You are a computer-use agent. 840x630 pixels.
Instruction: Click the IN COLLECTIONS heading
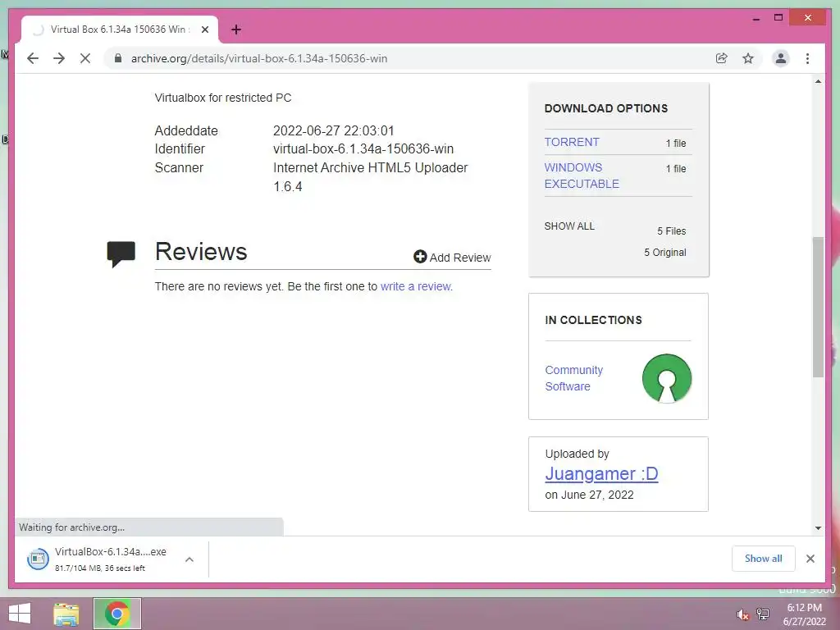pyautogui.click(x=593, y=321)
